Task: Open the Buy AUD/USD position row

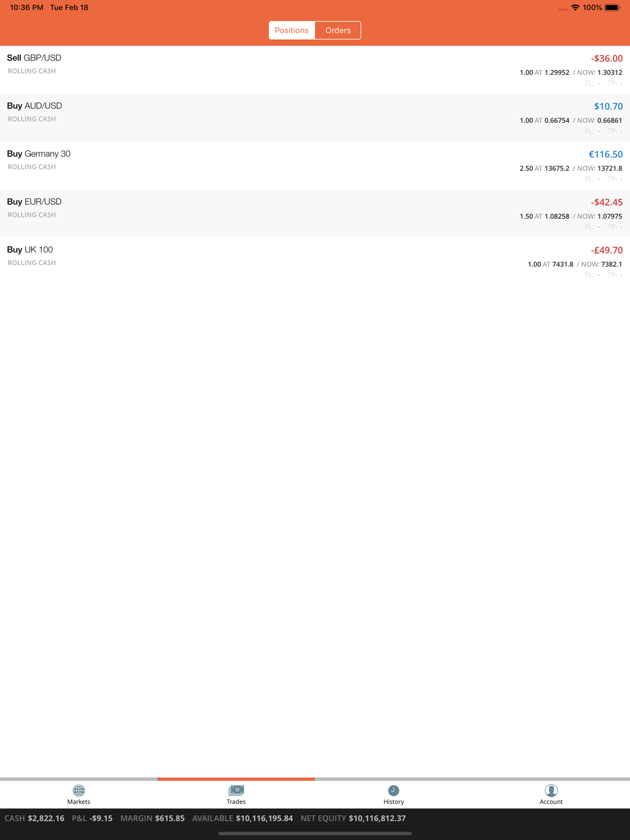Action: click(315, 118)
